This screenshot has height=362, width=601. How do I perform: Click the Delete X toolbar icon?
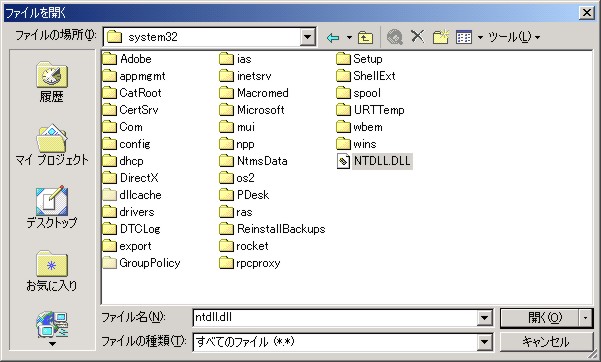point(417,37)
